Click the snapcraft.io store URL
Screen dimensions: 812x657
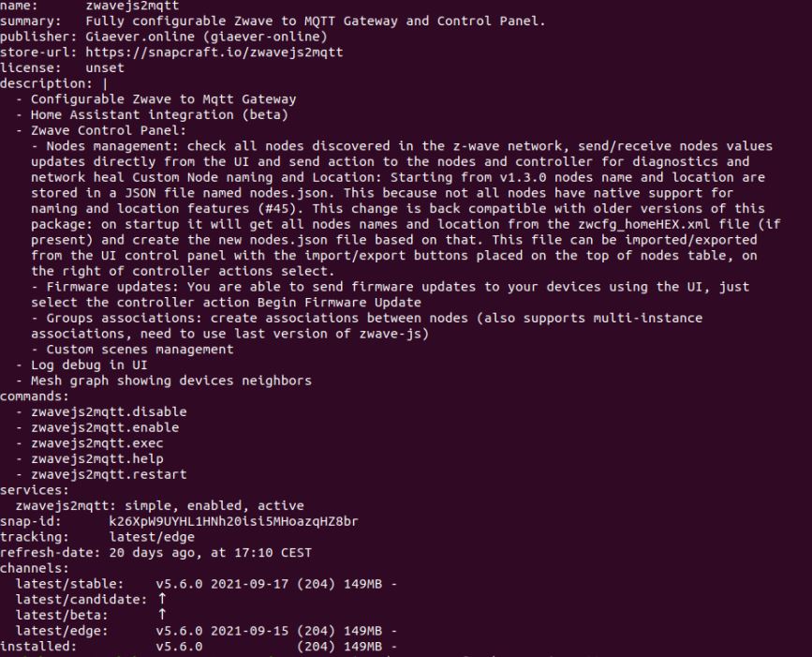[214, 52]
